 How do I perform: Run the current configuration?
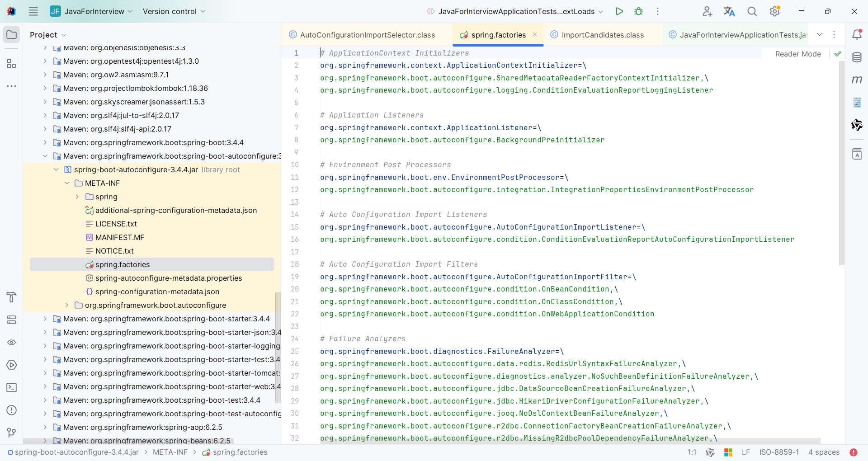619,11
